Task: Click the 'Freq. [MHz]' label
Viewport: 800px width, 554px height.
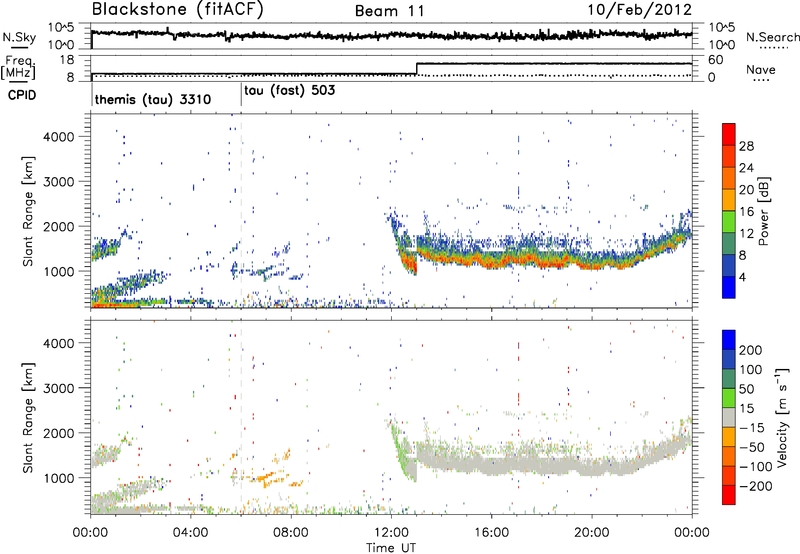Action: tap(18, 68)
